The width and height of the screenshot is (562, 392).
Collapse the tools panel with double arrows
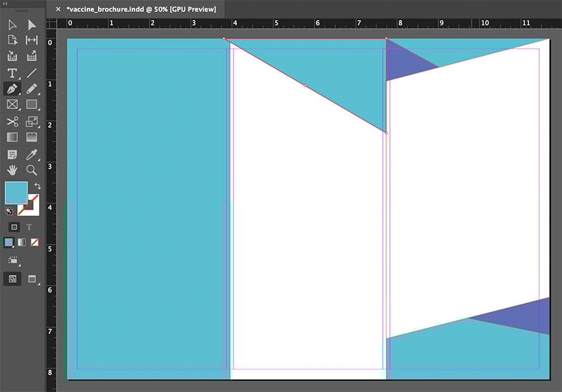click(6, 4)
